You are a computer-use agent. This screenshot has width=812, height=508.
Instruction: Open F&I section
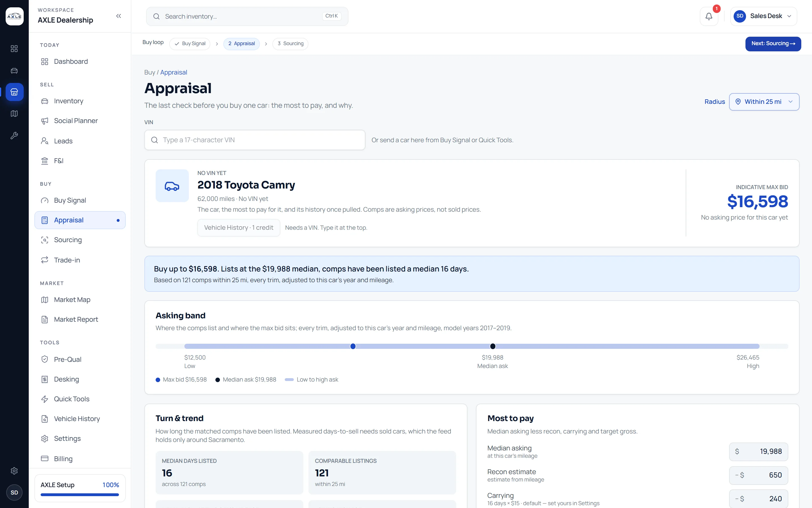pyautogui.click(x=80, y=161)
